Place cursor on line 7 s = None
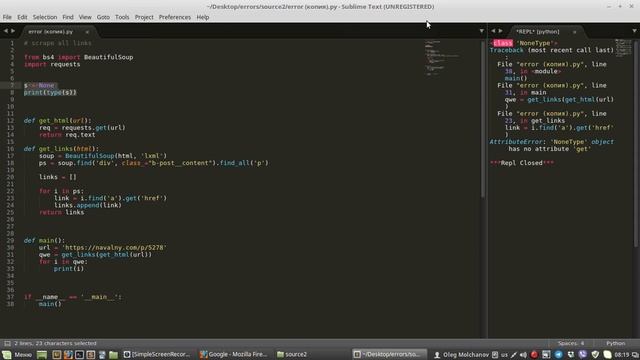The width and height of the screenshot is (640, 360). [x=40, y=85]
